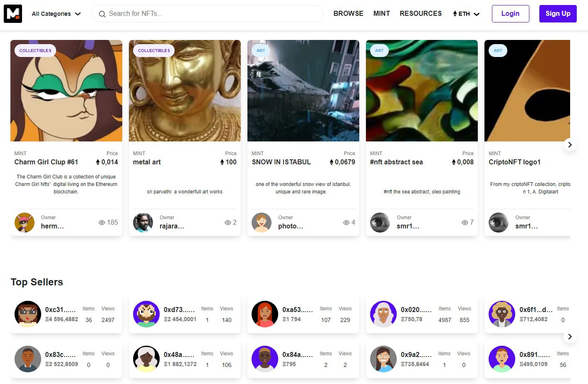Open the rajara... owner profile picture
The width and height of the screenshot is (588, 384).
pyautogui.click(x=143, y=223)
